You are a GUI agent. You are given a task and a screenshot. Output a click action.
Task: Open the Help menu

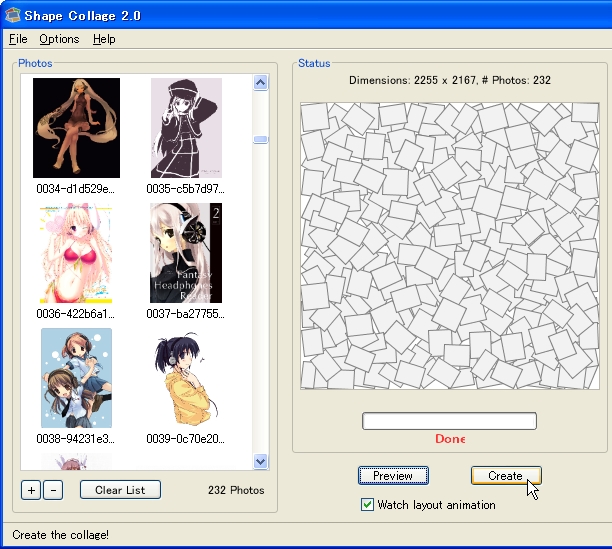[104, 39]
